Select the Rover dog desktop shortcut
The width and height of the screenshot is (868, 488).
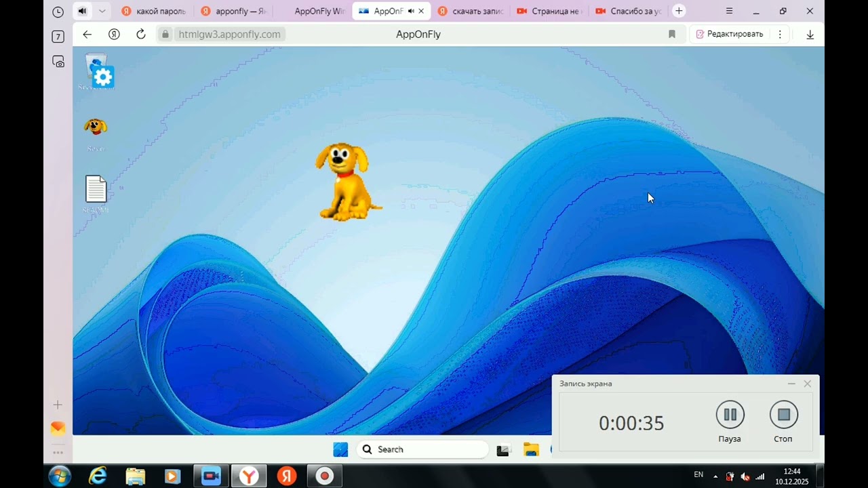(x=96, y=133)
